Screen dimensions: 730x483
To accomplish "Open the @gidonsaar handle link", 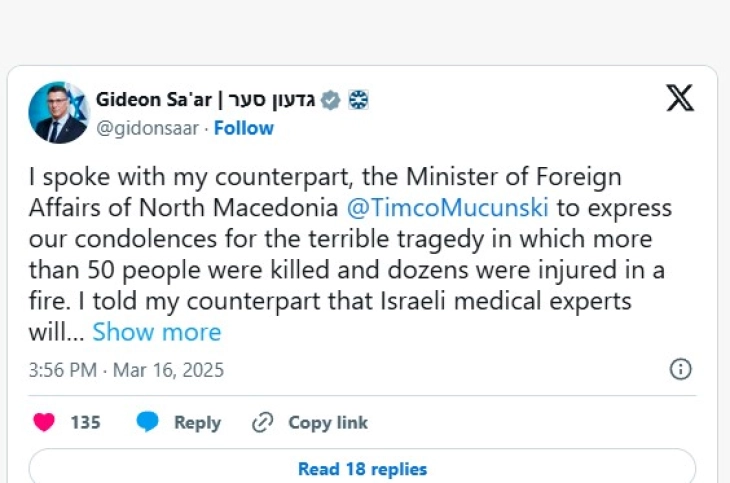I will pyautogui.click(x=148, y=128).
